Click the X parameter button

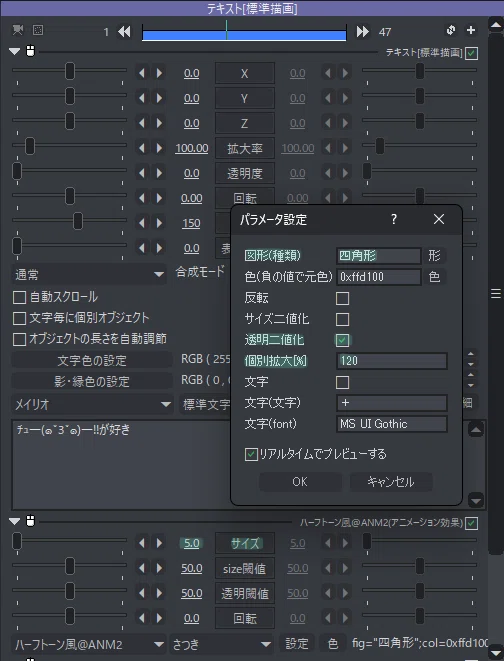click(245, 73)
